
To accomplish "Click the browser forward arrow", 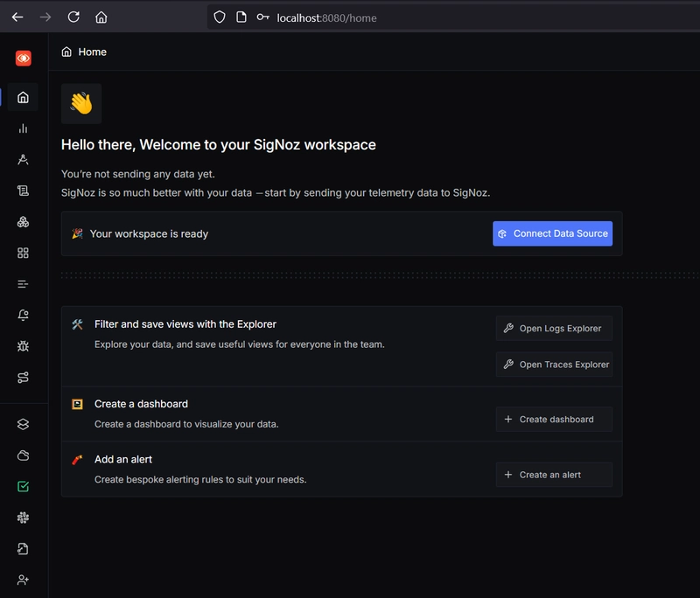I will 45,17.
